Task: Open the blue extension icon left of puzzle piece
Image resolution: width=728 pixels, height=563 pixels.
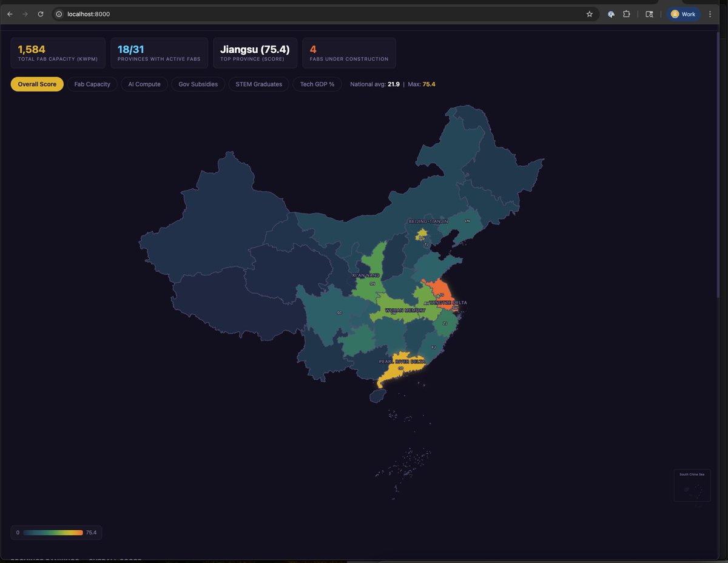Action: pos(612,14)
